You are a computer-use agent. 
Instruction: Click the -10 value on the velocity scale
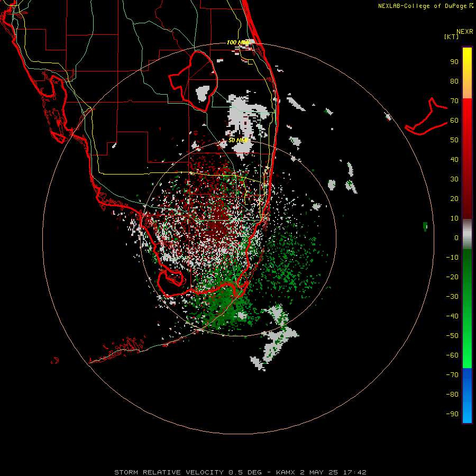452,258
